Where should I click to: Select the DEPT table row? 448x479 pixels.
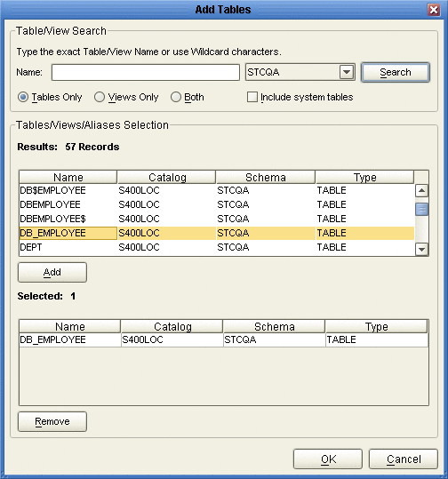pos(216,247)
